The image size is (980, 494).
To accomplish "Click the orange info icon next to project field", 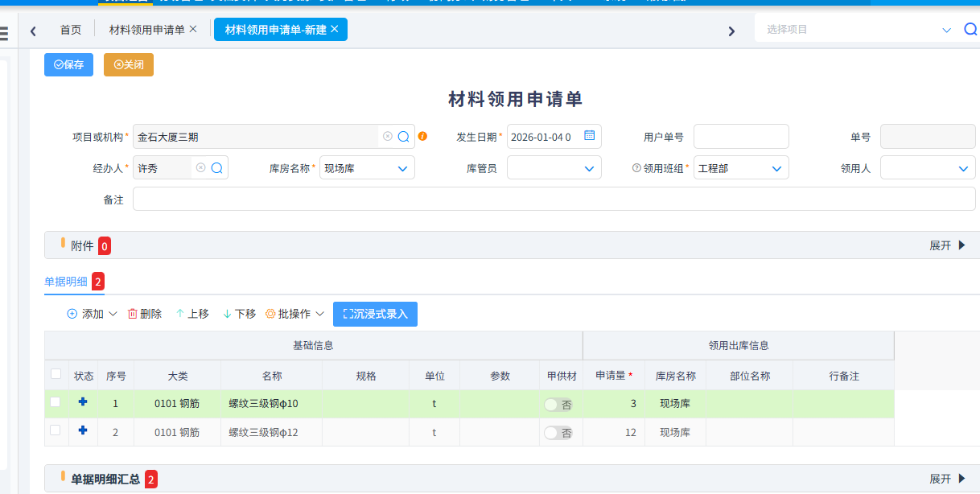I will pyautogui.click(x=422, y=136).
